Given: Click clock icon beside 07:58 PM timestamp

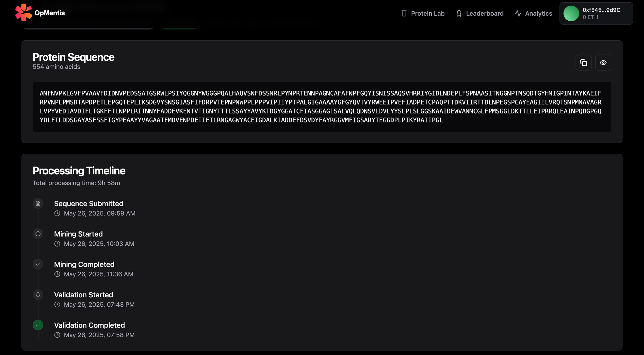Looking at the screenshot, I should 57,335.
